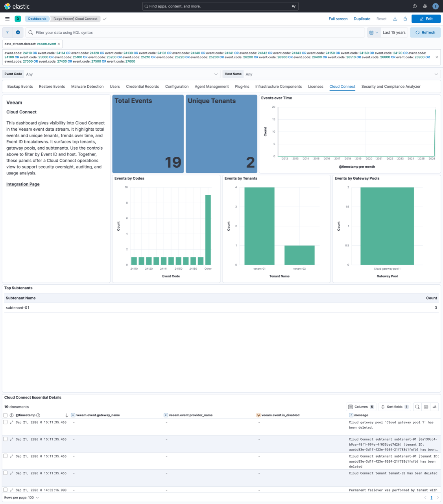Sort by the Count column header
Image resolution: width=443 pixels, height=504 pixels.
[432, 298]
